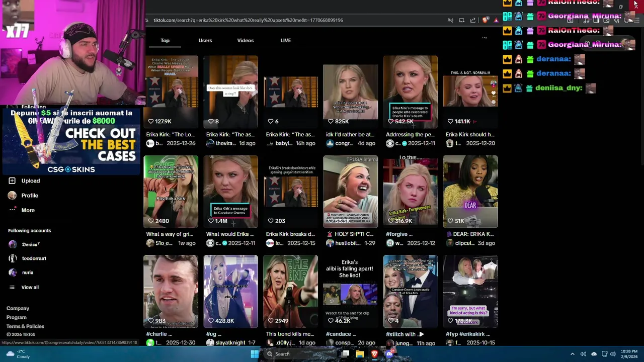Viewport: 644px width, 362px height.
Task: Click the heart icon showing 203 likes
Action: (270, 221)
